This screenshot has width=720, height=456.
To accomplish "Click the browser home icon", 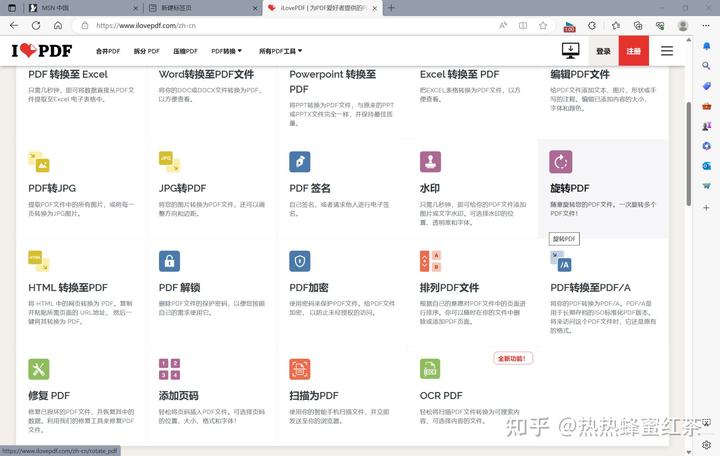I will [58, 26].
